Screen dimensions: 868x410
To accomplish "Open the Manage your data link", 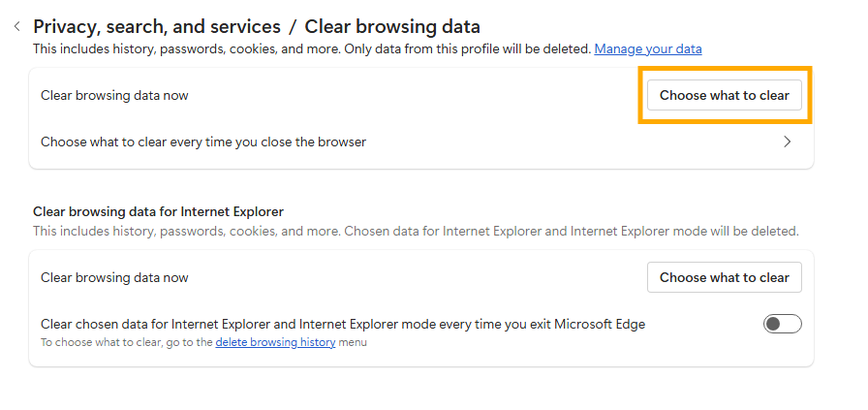I will 648,48.
